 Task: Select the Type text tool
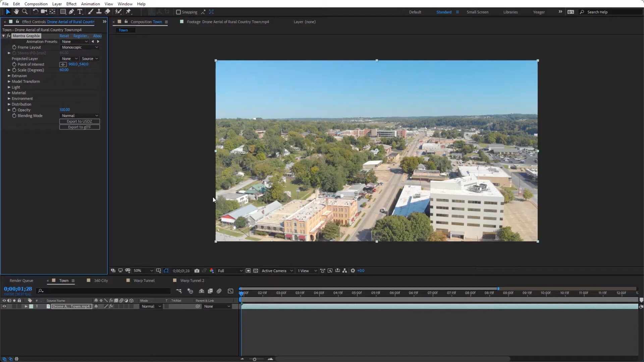click(80, 12)
